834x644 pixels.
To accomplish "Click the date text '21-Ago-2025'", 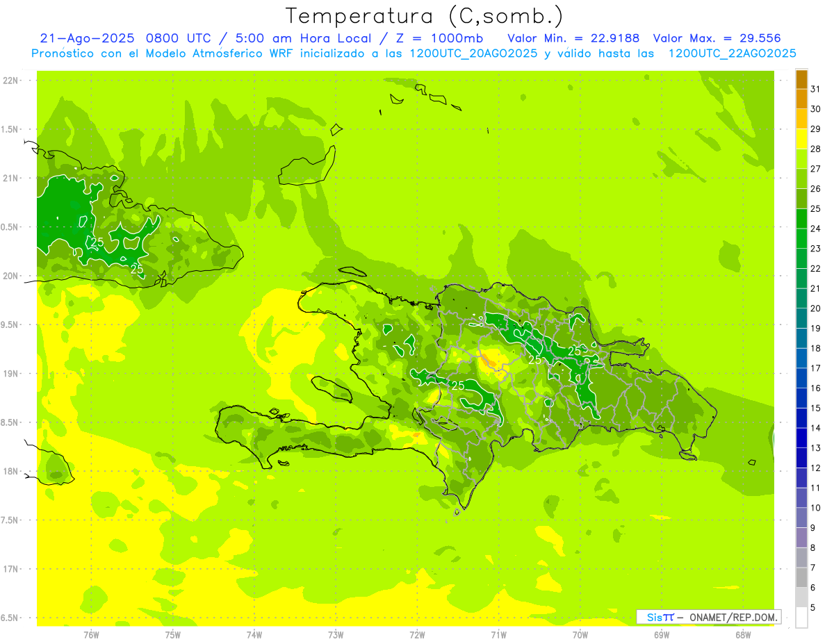I will tap(87, 38).
